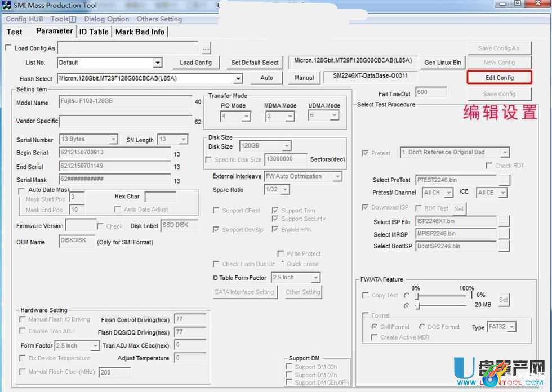Click the Manual flash select button
Viewport: 552px width, 392px height.
(304, 78)
